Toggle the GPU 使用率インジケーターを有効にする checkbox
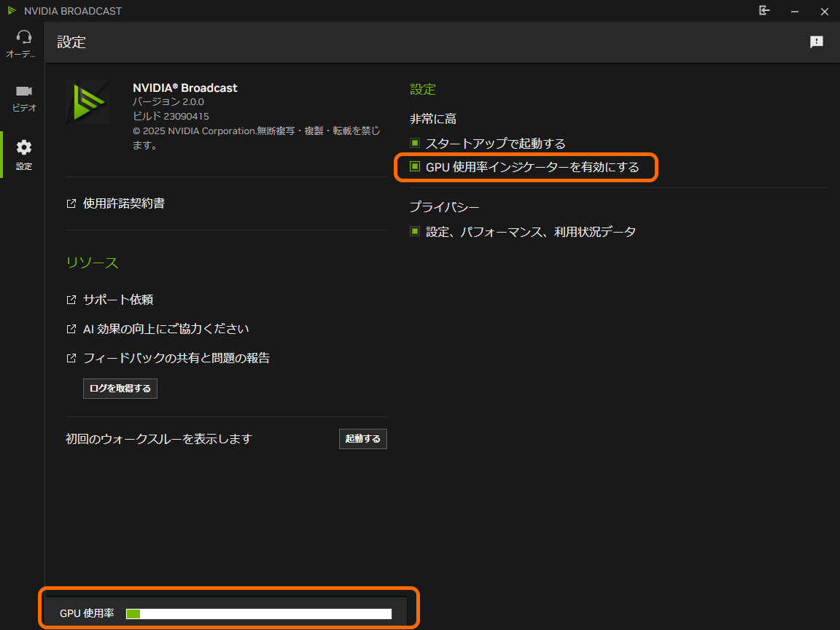This screenshot has width=840, height=630. pyautogui.click(x=415, y=167)
